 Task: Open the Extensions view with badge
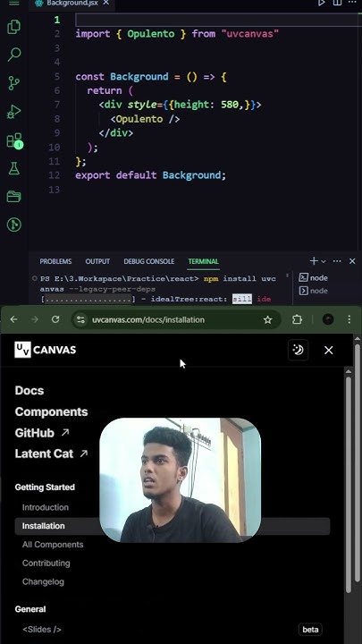14,140
